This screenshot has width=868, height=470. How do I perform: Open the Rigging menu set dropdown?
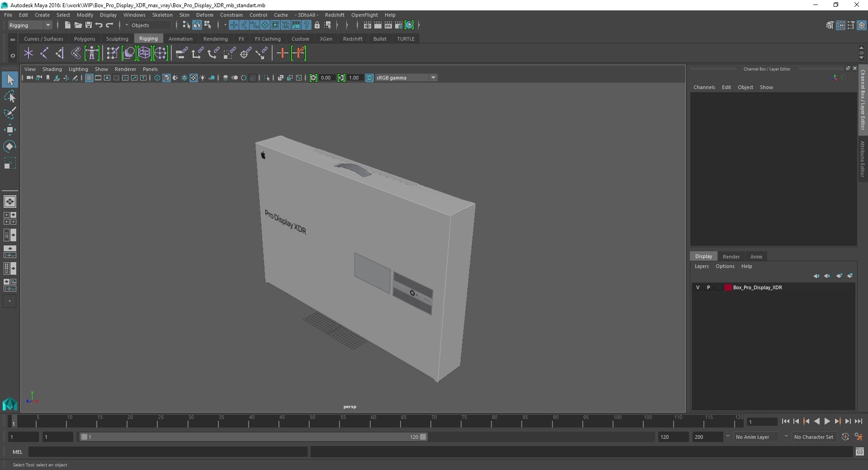coord(30,25)
